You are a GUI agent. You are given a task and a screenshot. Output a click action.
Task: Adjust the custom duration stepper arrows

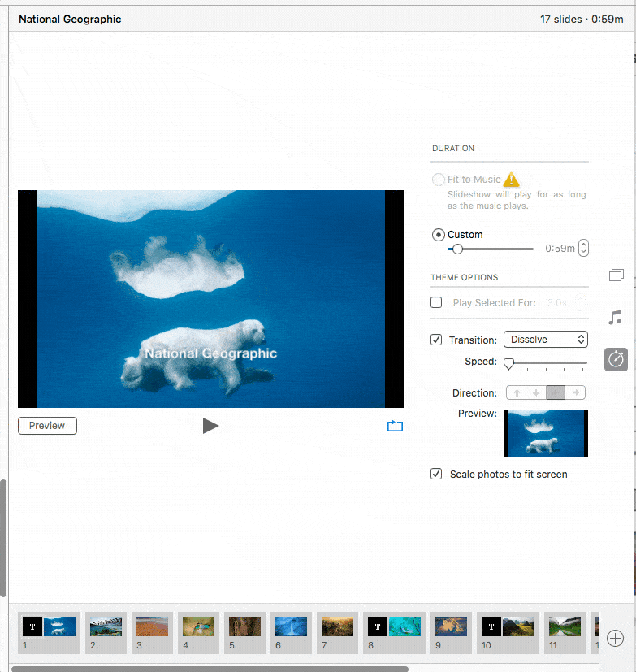click(583, 248)
